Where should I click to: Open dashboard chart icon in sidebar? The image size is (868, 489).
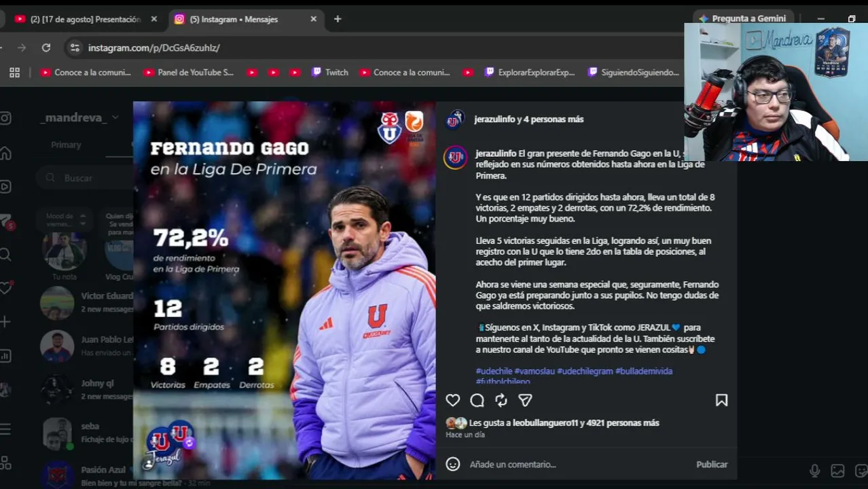(x=5, y=356)
